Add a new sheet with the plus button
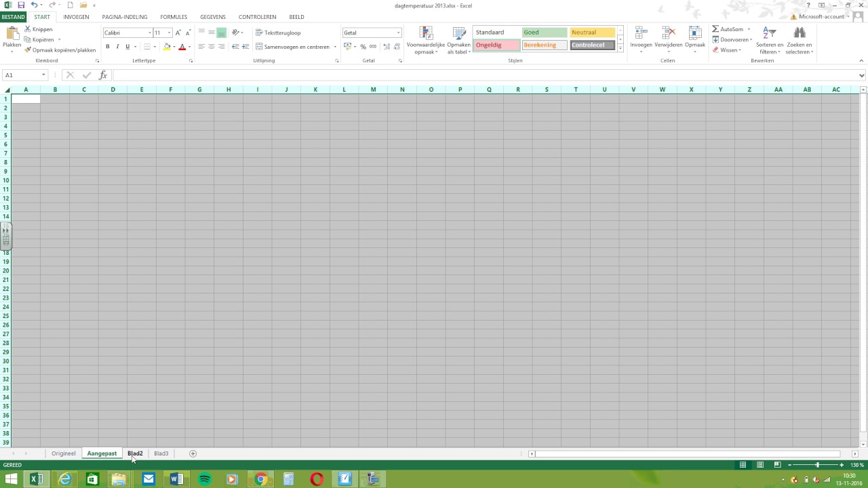The image size is (868, 488). [x=193, y=453]
